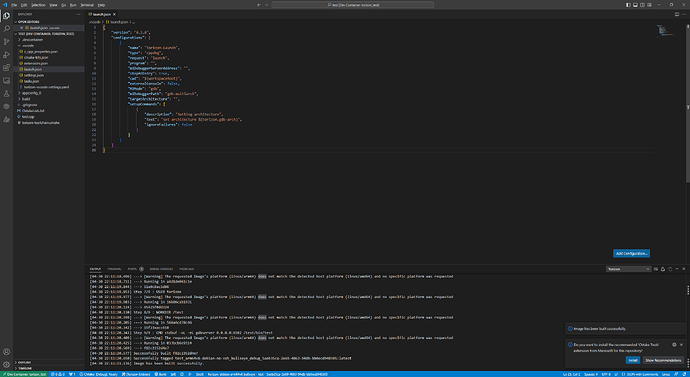Screen dimensions: 690x377
Task: Open the Source Control view
Action: click(x=6, y=42)
